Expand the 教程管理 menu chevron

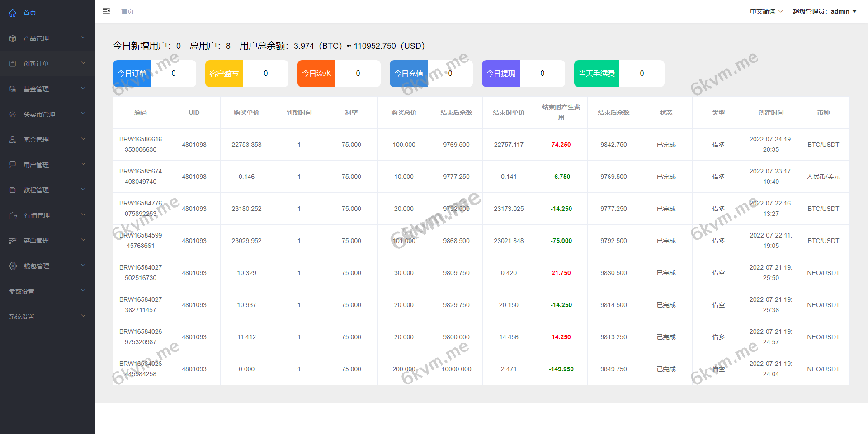(83, 189)
